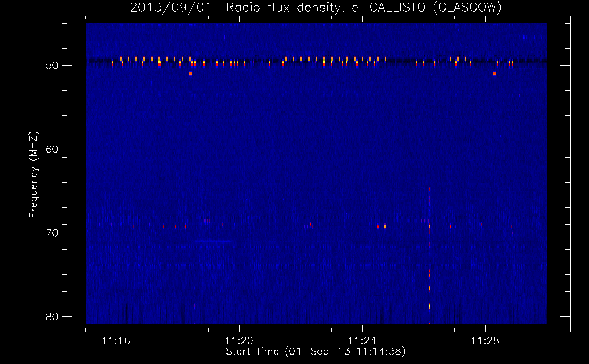Click the 11:28 time tick label
The width and height of the screenshot is (589, 364).
485,341
